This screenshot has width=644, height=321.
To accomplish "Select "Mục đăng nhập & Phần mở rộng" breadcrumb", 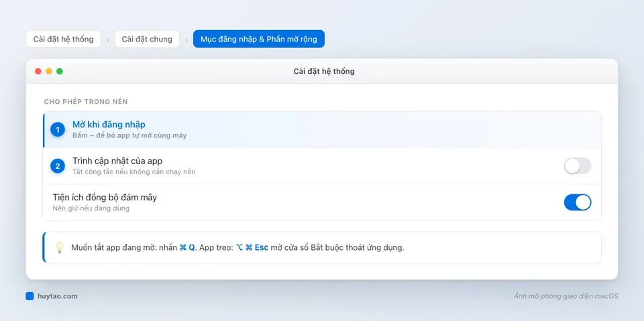I will (x=259, y=39).
